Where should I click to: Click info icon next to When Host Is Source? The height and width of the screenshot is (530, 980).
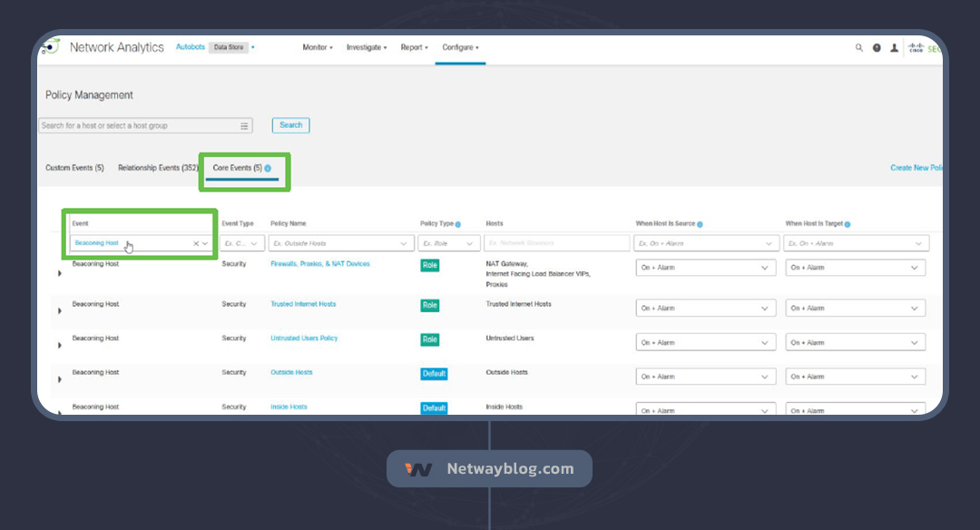coord(700,224)
